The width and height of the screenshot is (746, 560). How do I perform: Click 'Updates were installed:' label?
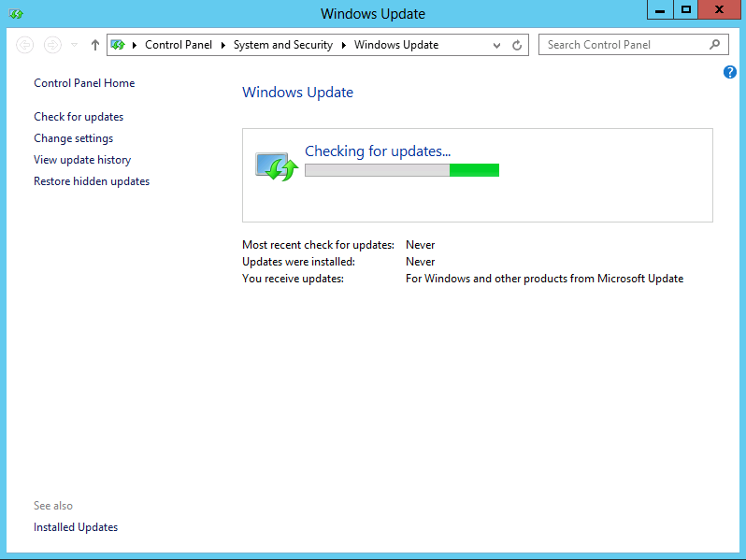pyautogui.click(x=298, y=262)
